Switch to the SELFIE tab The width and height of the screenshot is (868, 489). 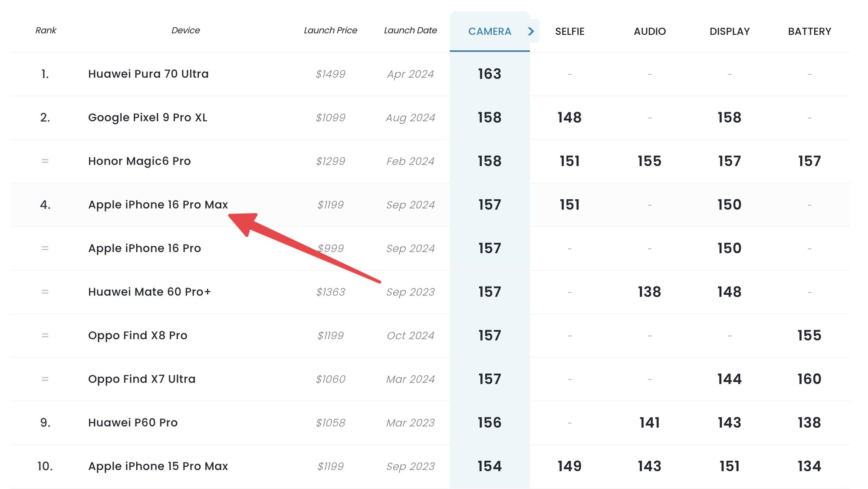point(569,31)
